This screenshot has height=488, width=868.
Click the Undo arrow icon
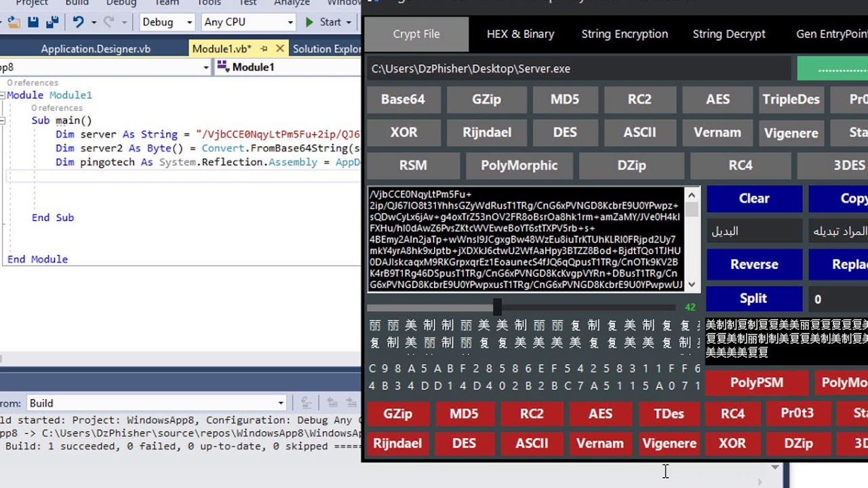click(x=78, y=22)
